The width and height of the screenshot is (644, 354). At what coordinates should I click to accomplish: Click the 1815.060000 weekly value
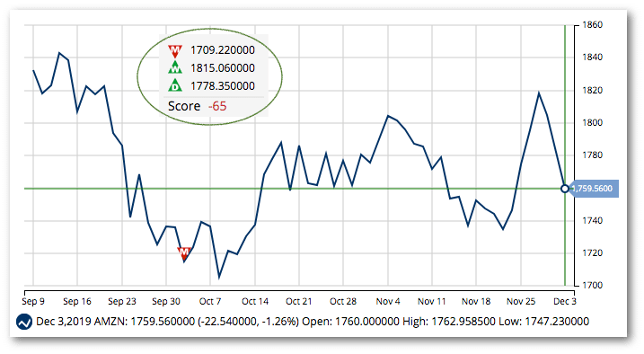(223, 67)
